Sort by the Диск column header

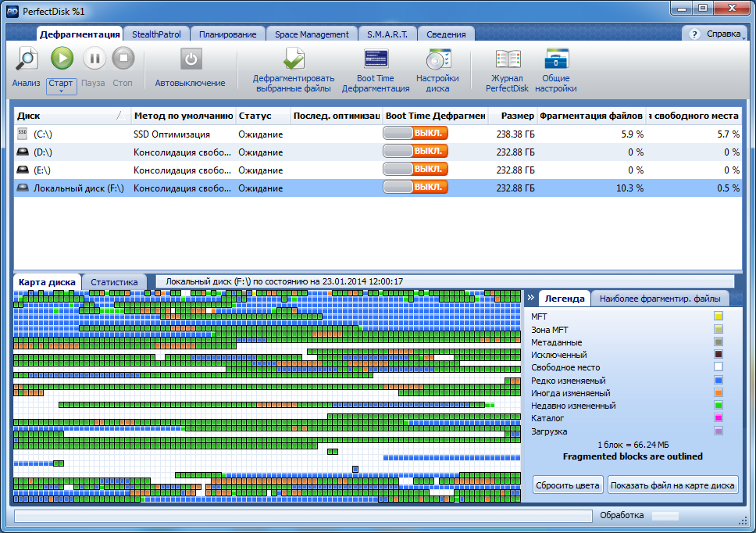pos(72,116)
